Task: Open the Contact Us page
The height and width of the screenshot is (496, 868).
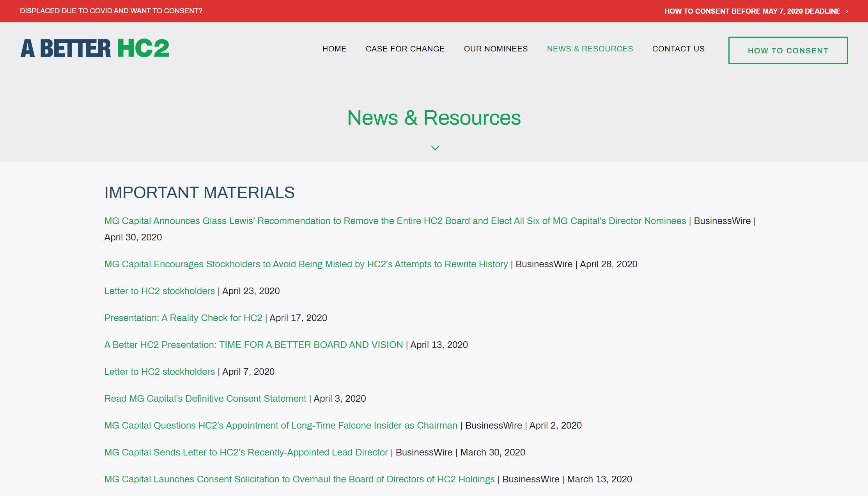Action: 678,49
